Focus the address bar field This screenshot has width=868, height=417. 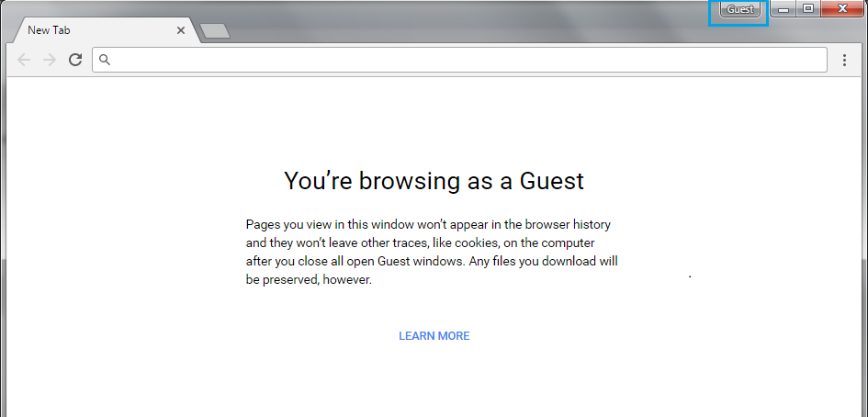click(x=459, y=60)
